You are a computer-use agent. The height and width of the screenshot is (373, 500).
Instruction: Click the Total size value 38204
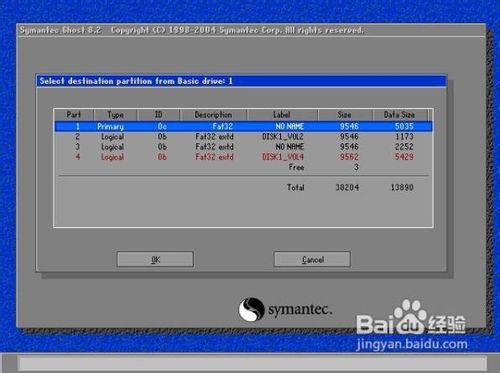tap(347, 187)
